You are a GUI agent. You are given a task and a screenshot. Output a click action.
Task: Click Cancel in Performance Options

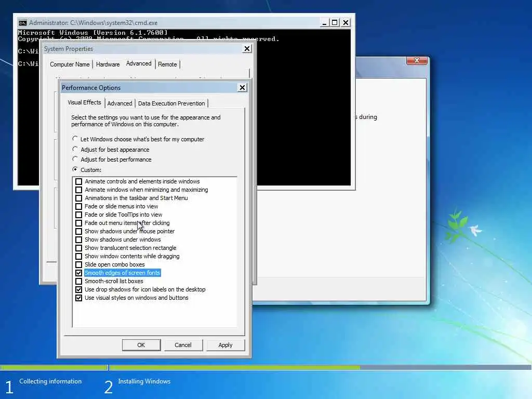click(183, 345)
